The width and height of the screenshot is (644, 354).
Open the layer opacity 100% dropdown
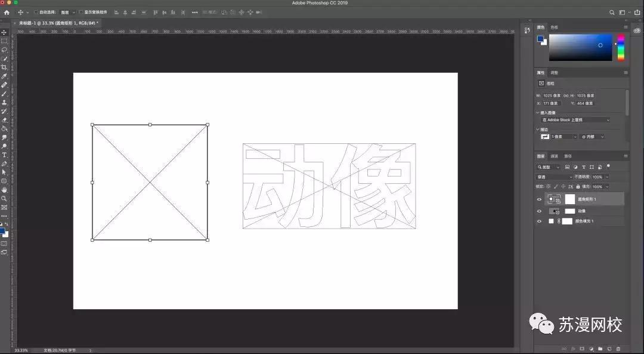pos(607,177)
